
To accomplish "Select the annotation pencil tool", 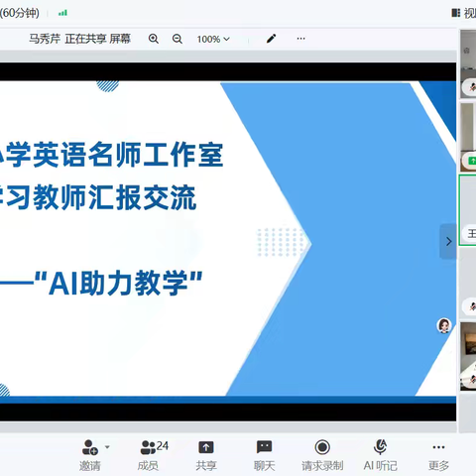I will (271, 39).
